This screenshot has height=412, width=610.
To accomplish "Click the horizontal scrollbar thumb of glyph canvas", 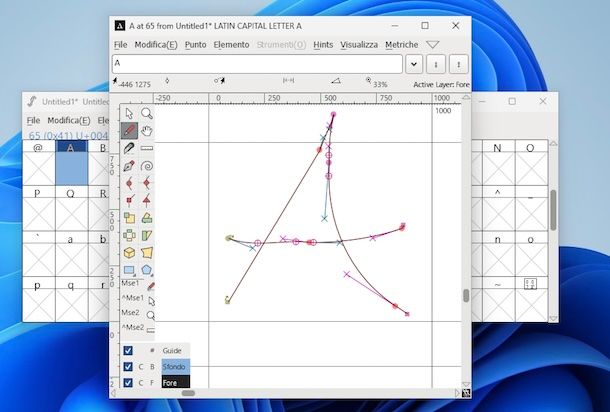I will 188,393.
